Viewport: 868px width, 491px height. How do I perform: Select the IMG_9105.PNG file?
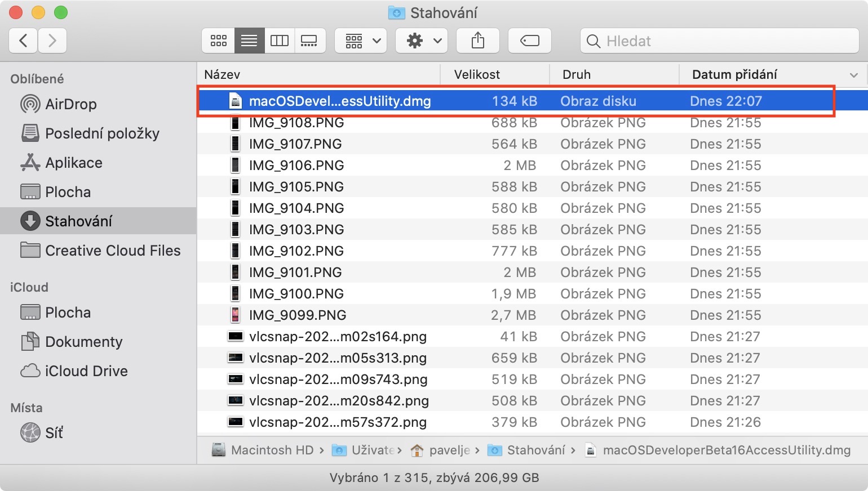point(533,187)
